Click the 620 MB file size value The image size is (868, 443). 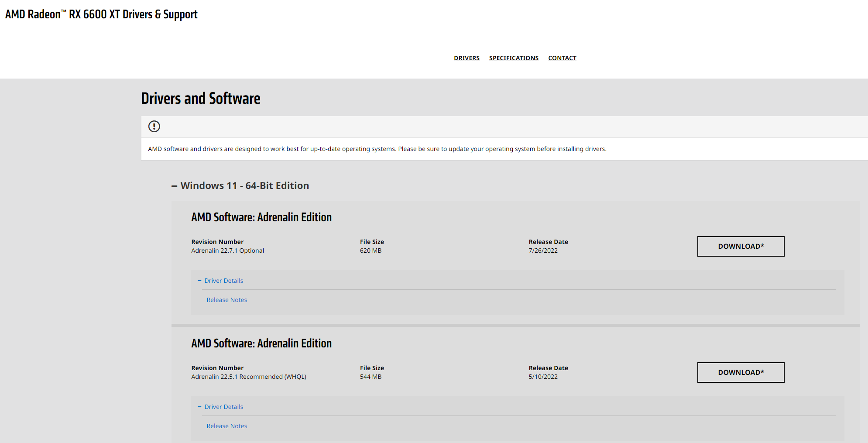point(371,251)
